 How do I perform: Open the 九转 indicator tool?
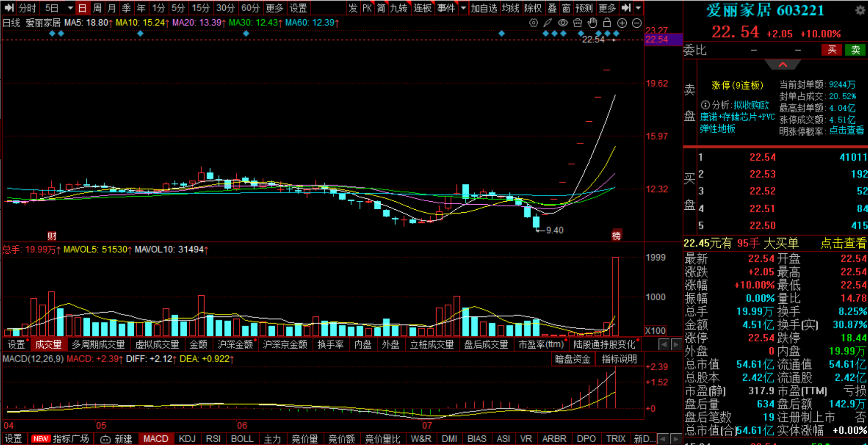[x=399, y=8]
